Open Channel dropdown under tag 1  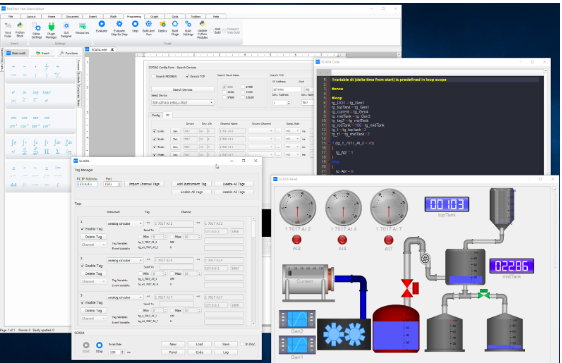pos(93,245)
